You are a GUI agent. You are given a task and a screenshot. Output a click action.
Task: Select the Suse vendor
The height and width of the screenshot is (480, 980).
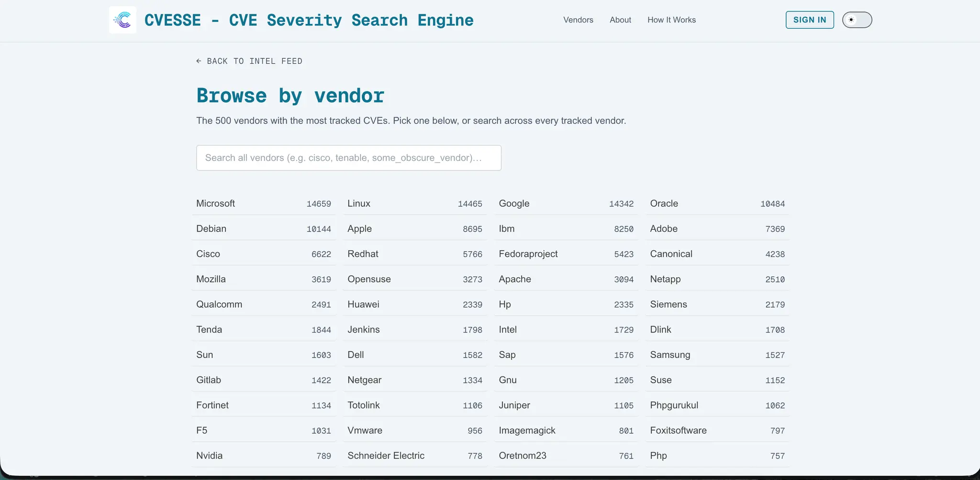coord(717,380)
